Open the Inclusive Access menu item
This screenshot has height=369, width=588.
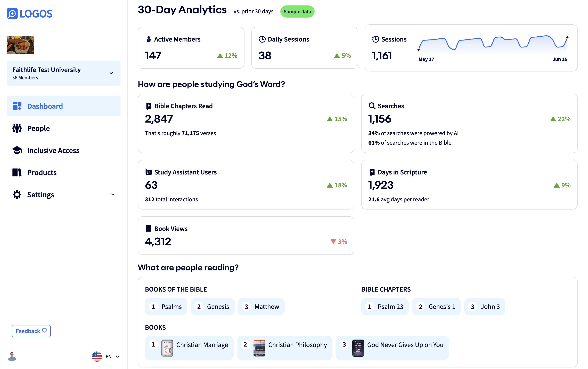coord(64,151)
